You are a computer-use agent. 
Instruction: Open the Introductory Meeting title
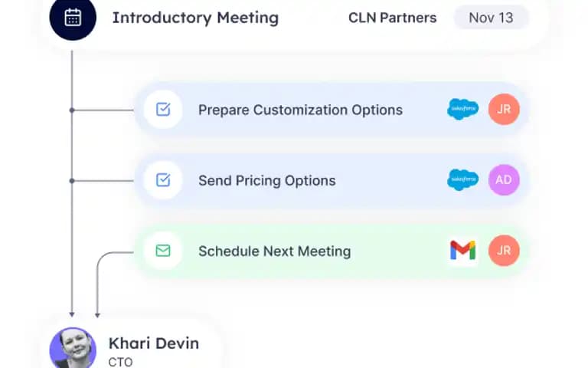[x=195, y=18]
